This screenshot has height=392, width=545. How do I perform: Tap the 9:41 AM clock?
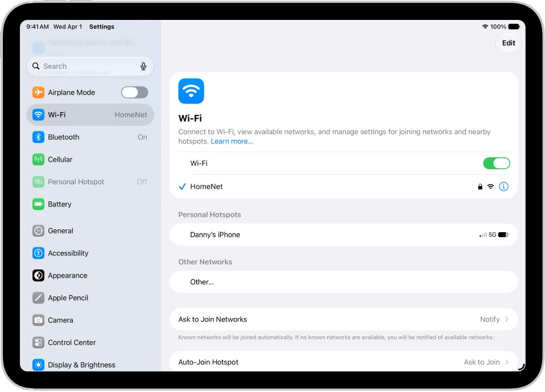click(x=37, y=27)
